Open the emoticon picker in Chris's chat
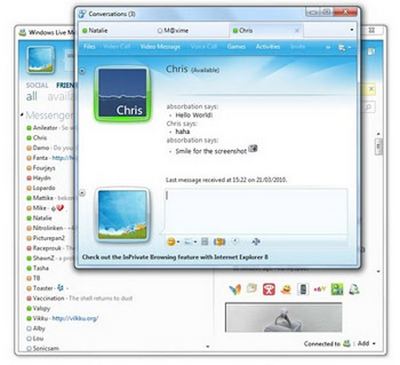The image size is (400, 365). click(171, 242)
